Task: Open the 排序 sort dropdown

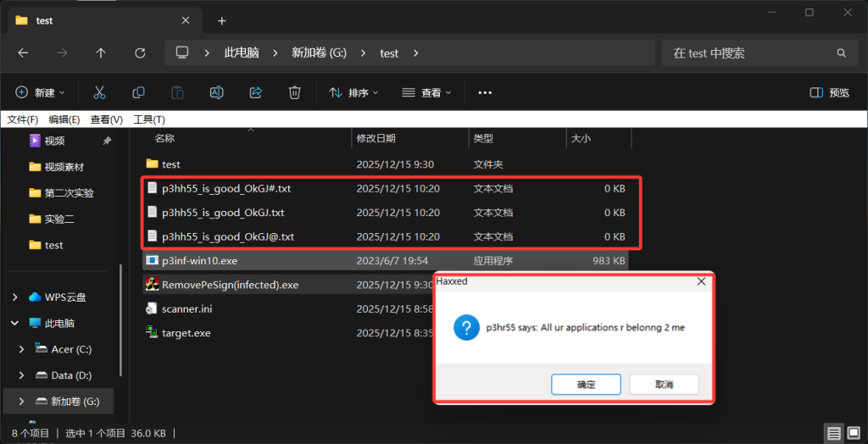Action: click(354, 92)
